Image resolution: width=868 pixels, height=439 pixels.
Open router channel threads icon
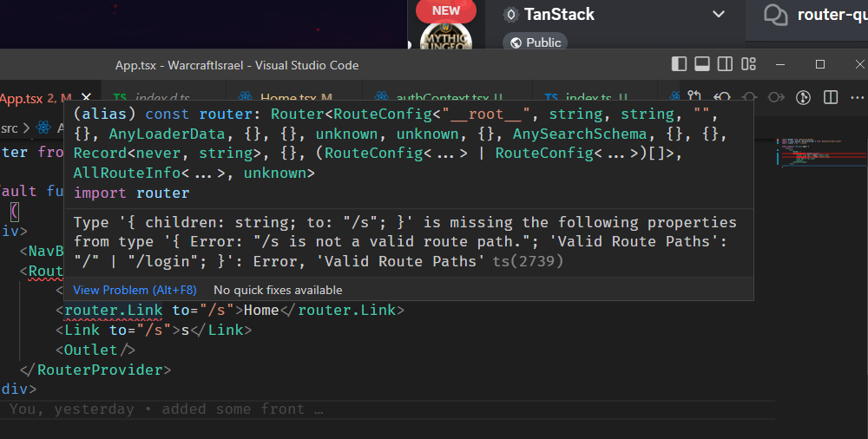[x=775, y=15]
